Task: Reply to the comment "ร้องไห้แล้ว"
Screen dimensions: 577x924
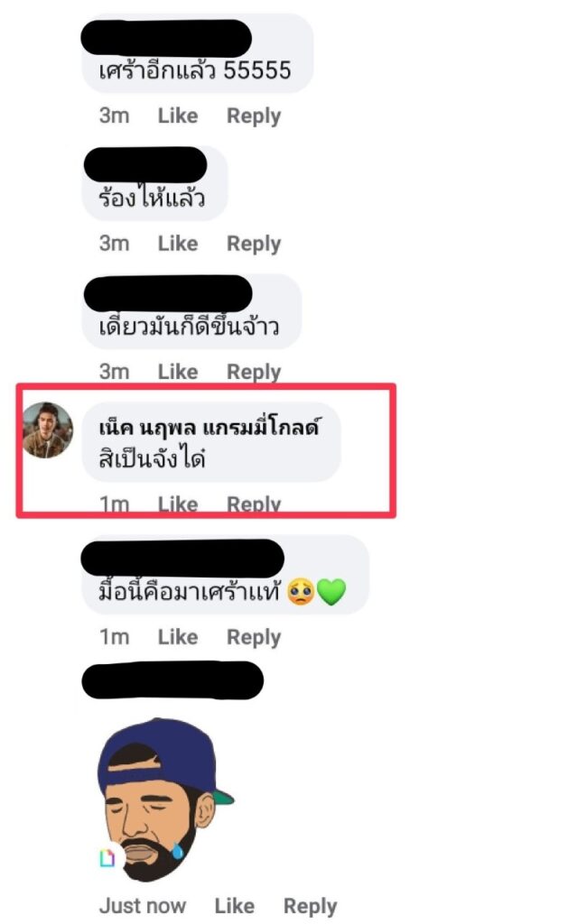Action: tap(254, 244)
